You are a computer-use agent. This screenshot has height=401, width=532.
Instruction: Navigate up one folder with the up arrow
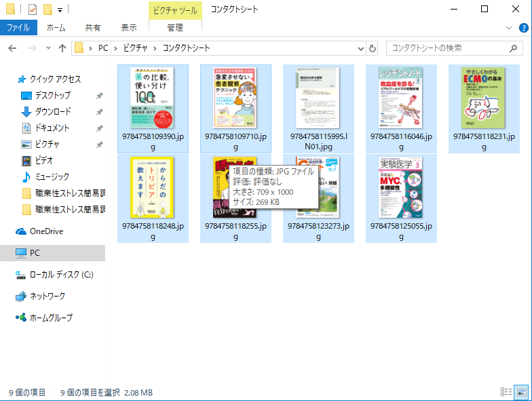click(62, 48)
